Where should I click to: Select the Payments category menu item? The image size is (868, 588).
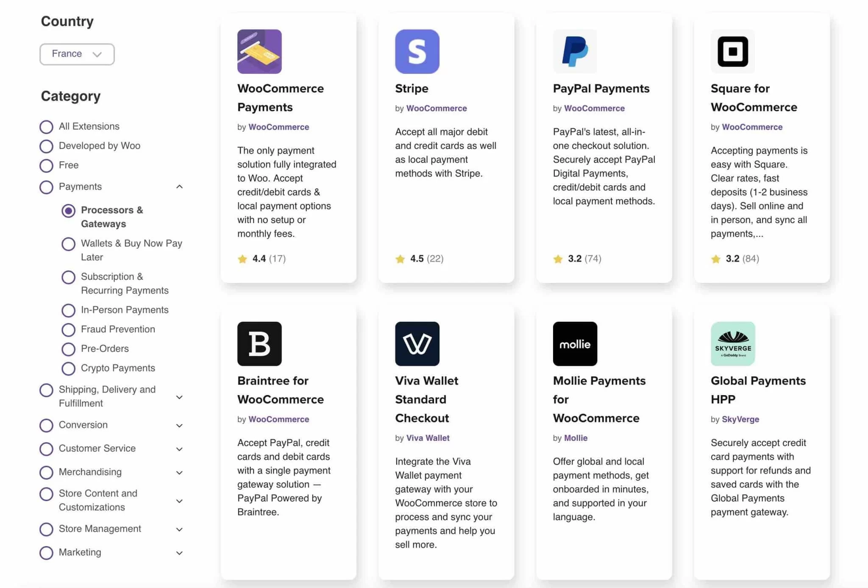point(81,187)
